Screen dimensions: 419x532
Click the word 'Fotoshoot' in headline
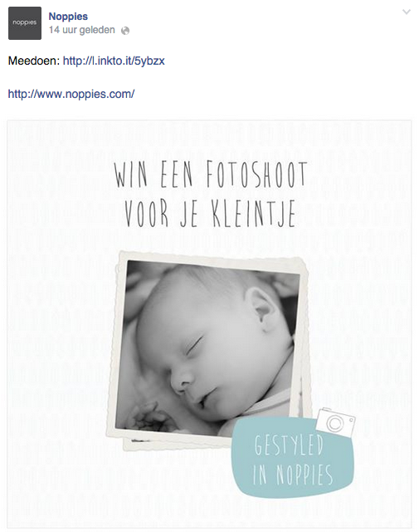tap(257, 175)
